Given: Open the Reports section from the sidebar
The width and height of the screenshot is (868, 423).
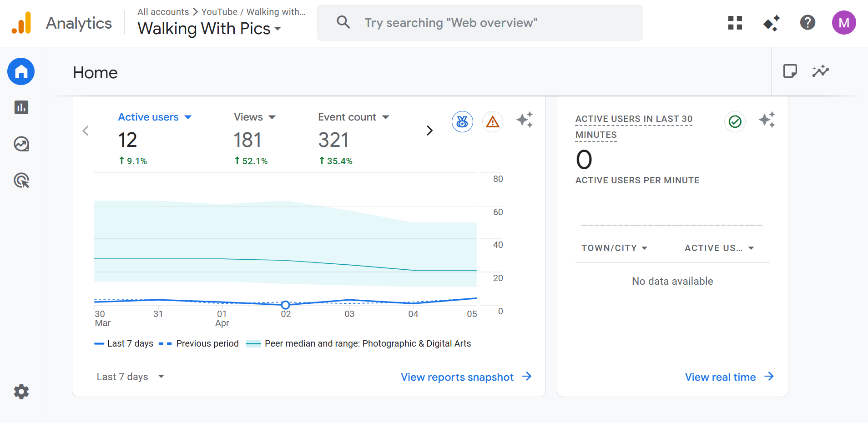Looking at the screenshot, I should pyautogui.click(x=21, y=107).
